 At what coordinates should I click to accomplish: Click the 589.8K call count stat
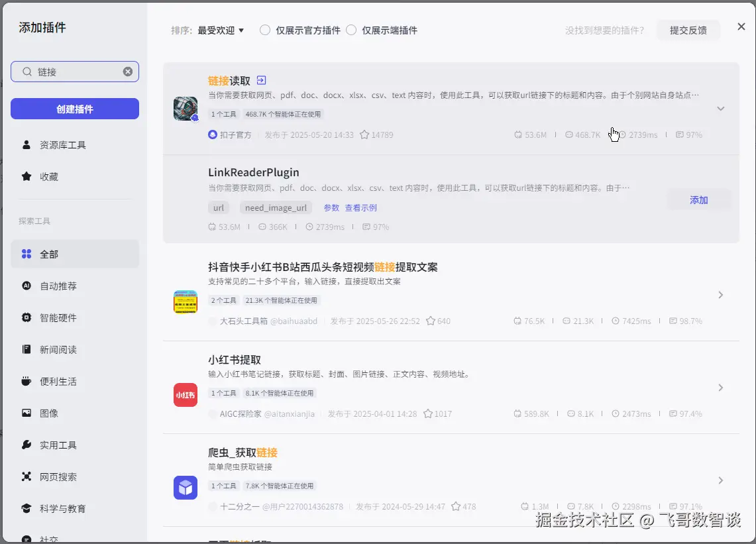[x=531, y=413]
